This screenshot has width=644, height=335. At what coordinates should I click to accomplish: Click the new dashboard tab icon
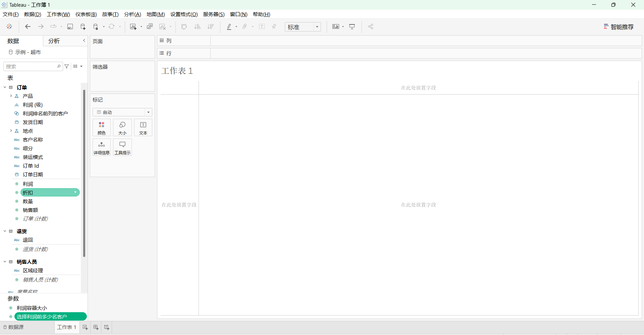click(x=96, y=327)
